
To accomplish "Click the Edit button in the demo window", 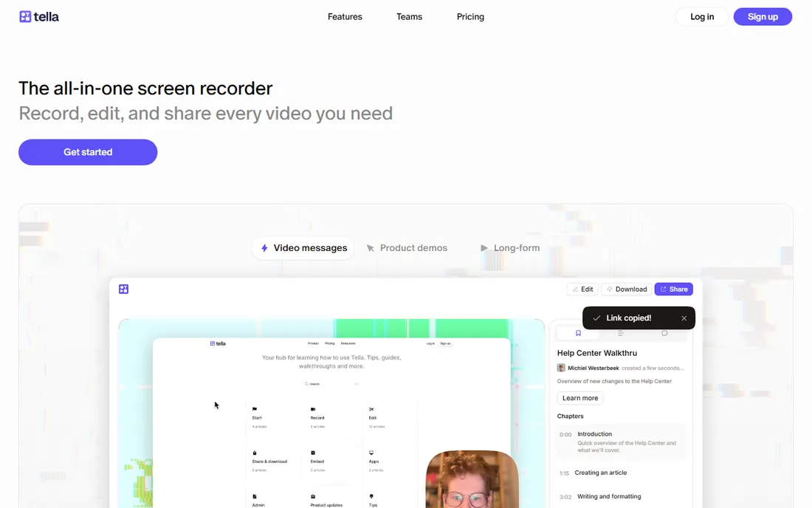I will coord(582,289).
